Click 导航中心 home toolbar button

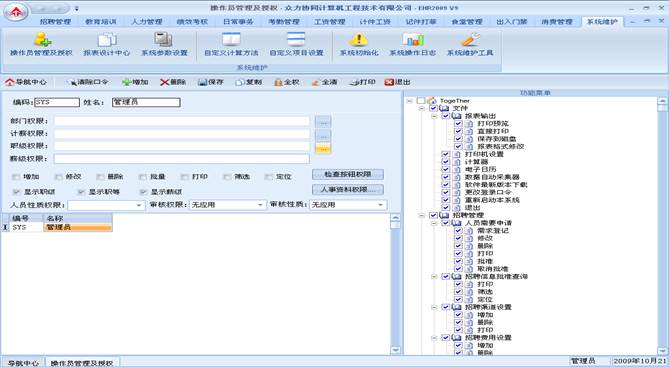(x=26, y=82)
